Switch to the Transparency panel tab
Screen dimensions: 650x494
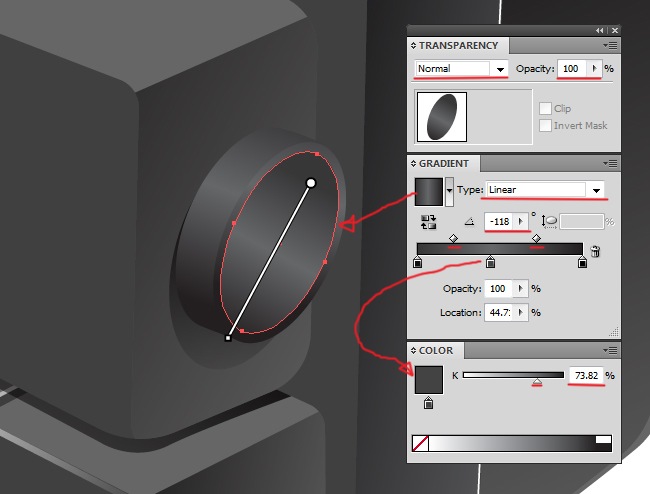458,46
